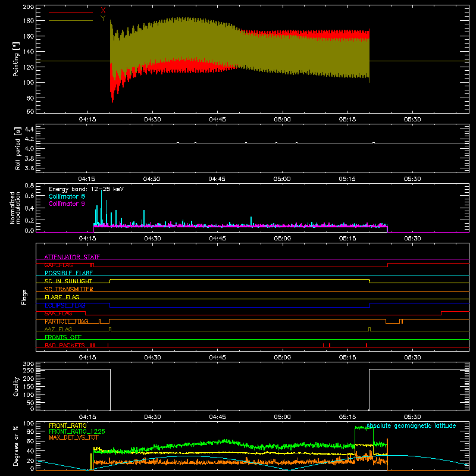Select the FLARE_FLAG label
This screenshot has width=476, height=476.
[62, 297]
